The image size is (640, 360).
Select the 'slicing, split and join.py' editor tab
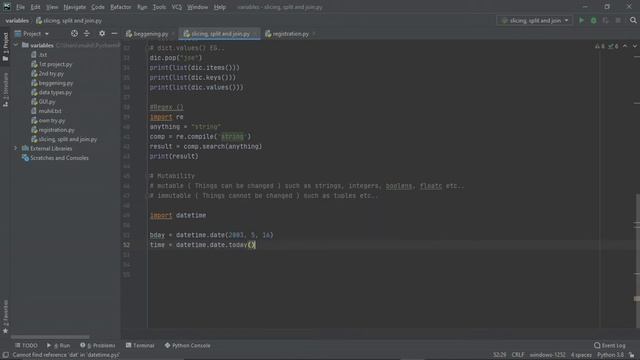point(220,34)
